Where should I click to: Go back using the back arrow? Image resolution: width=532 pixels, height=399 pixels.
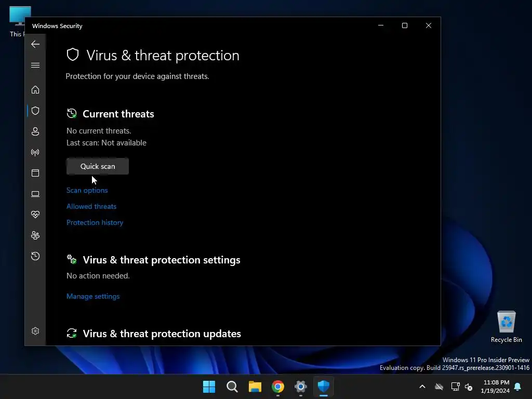click(x=35, y=44)
